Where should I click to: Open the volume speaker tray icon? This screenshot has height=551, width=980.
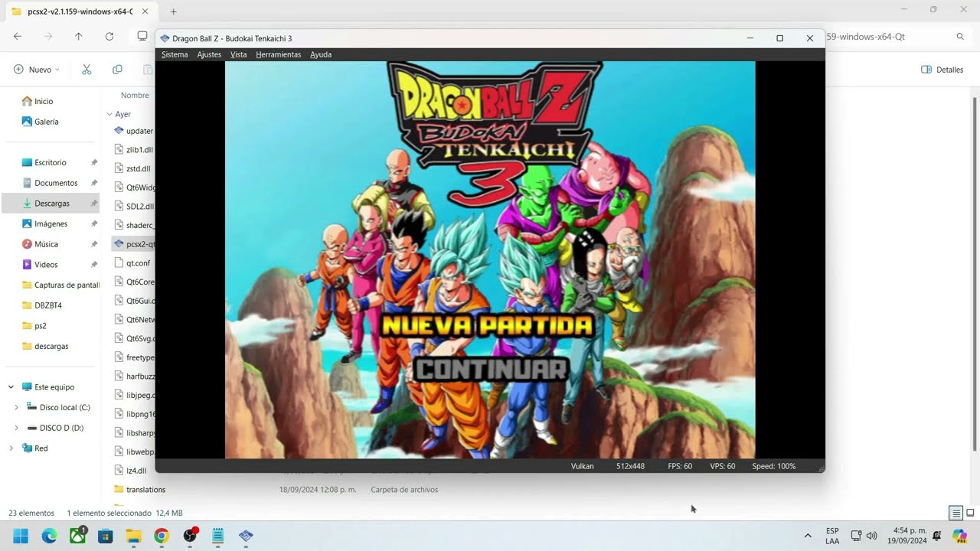[x=871, y=536]
